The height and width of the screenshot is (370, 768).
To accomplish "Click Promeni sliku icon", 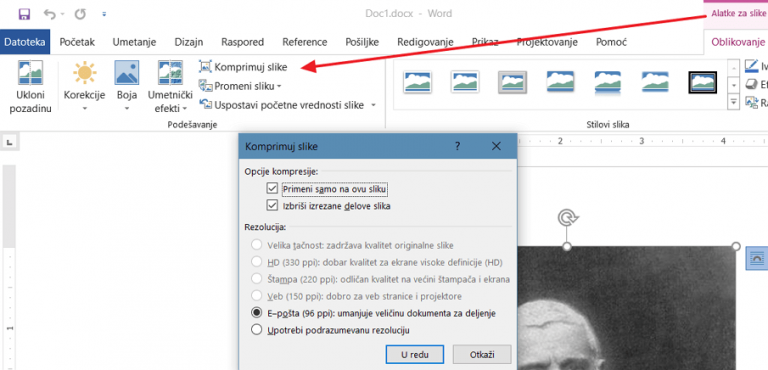I will [205, 86].
